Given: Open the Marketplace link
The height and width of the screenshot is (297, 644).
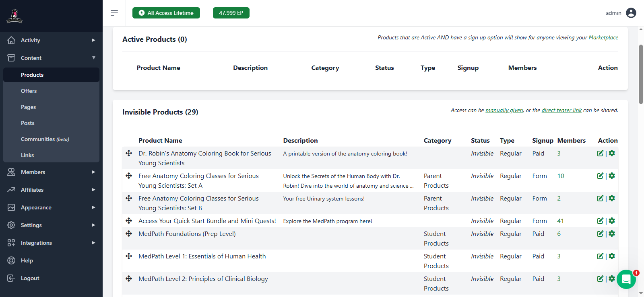Looking at the screenshot, I should pos(603,37).
